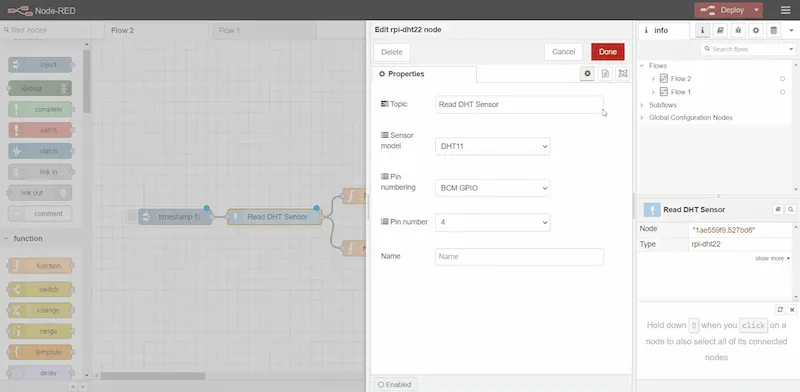This screenshot has height=392, width=800.
Task: Click the Search flows field
Action: (x=744, y=49)
